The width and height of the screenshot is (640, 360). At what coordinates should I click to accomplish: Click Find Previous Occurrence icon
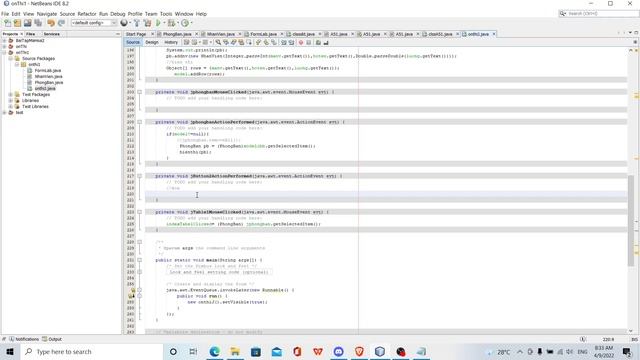click(x=227, y=42)
